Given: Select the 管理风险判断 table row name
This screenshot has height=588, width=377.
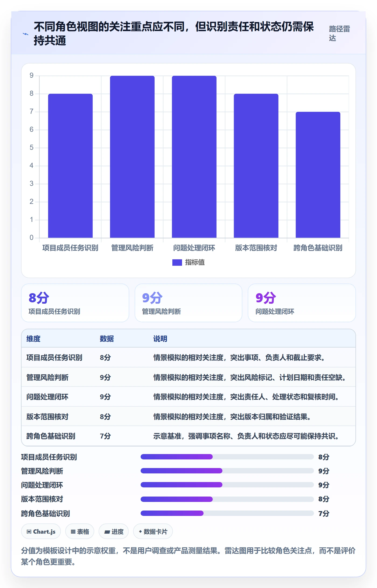Looking at the screenshot, I should click(47, 377).
